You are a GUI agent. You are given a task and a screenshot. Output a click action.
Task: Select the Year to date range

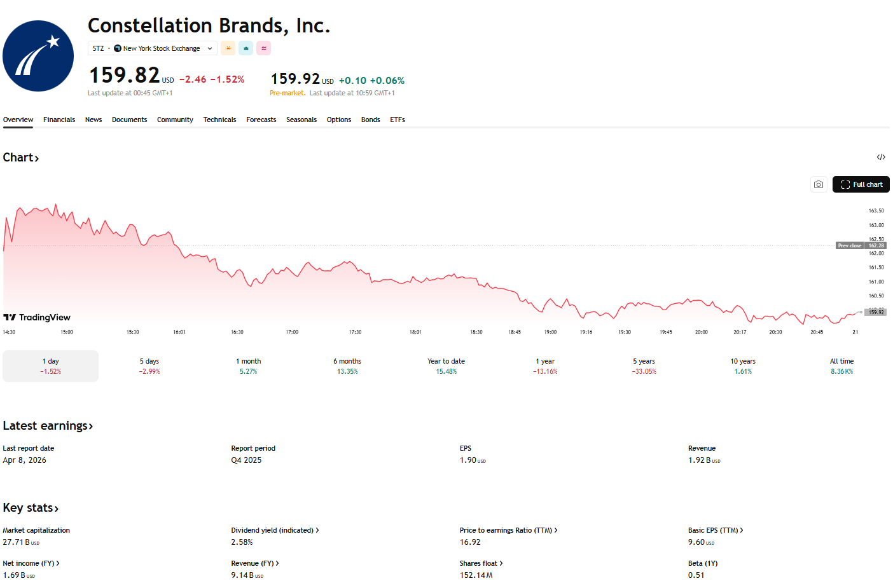click(x=446, y=366)
